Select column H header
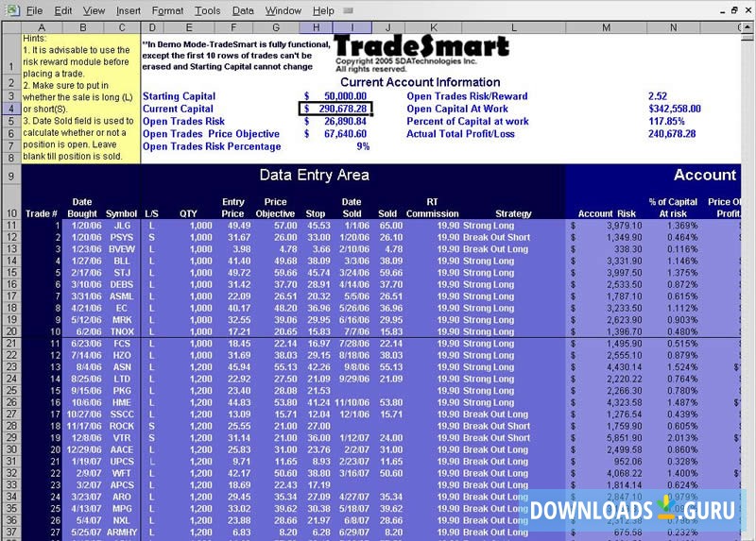 (316, 27)
